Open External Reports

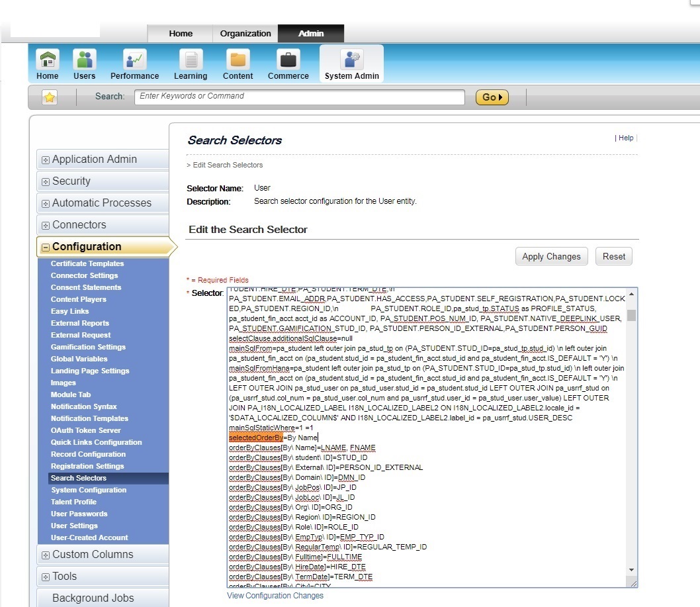(80, 324)
